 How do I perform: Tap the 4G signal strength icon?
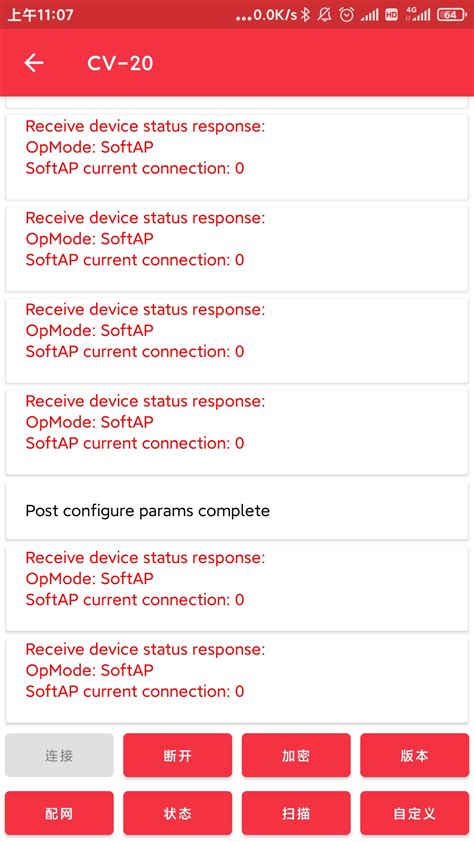418,14
